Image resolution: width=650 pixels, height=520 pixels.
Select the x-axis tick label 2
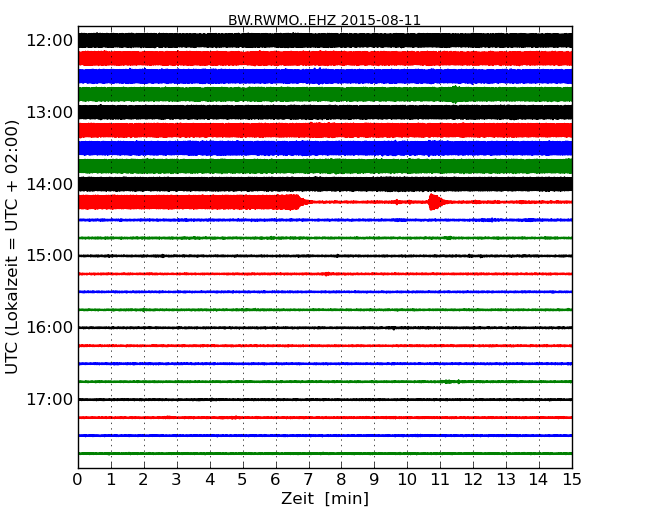coord(143,480)
